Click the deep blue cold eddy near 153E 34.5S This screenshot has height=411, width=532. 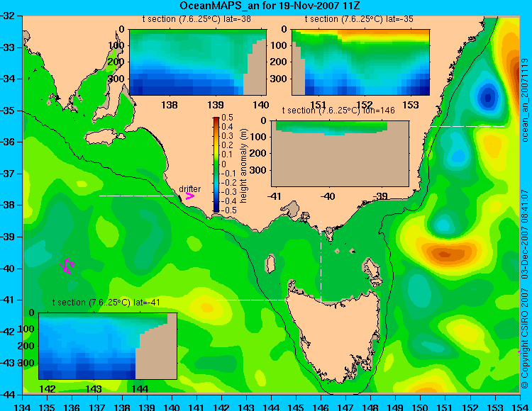488,98
